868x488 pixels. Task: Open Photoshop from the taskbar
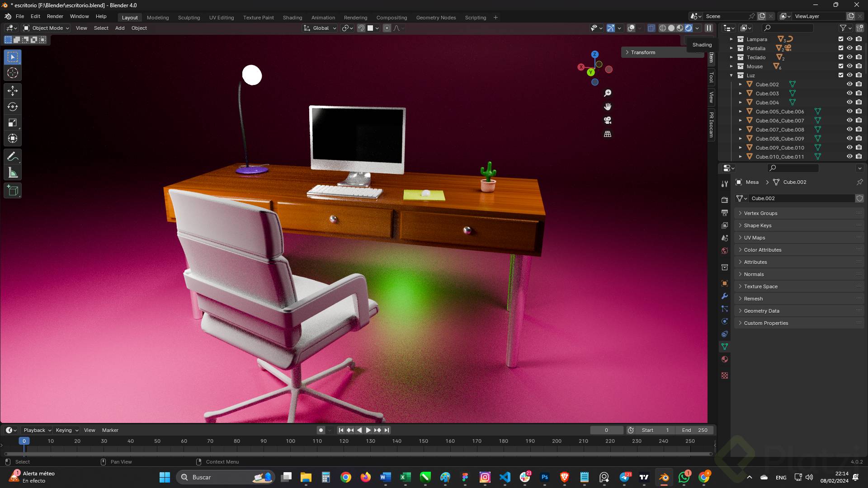(x=544, y=477)
